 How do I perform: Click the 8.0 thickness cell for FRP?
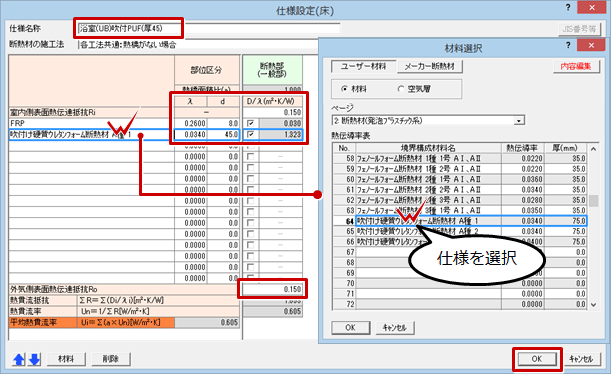(223, 123)
